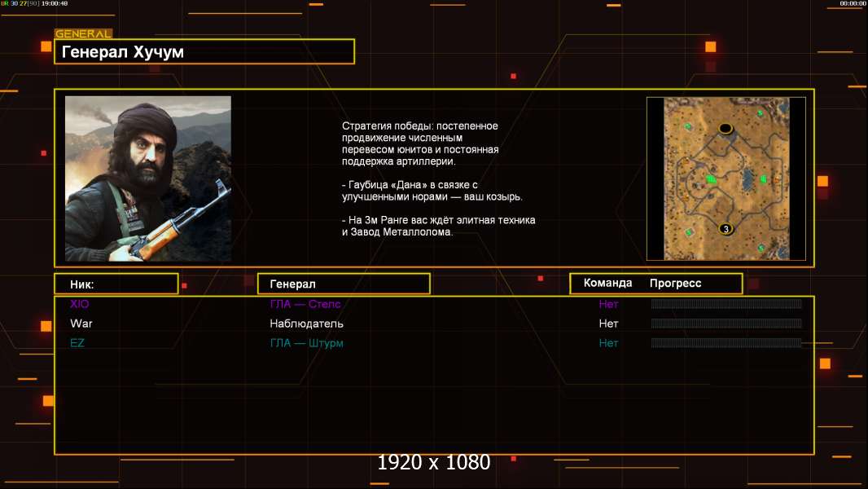Select player name XIO
Viewport: 868px width, 489px height.
79,303
